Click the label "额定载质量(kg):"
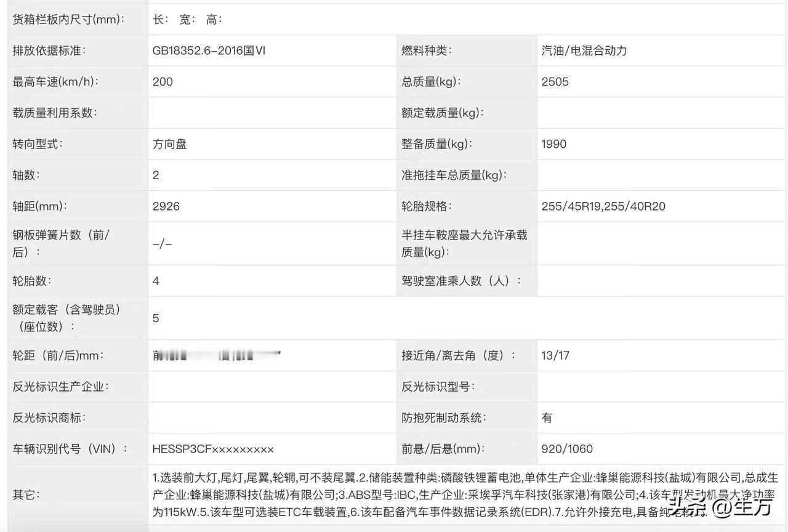788x532 pixels. click(443, 113)
